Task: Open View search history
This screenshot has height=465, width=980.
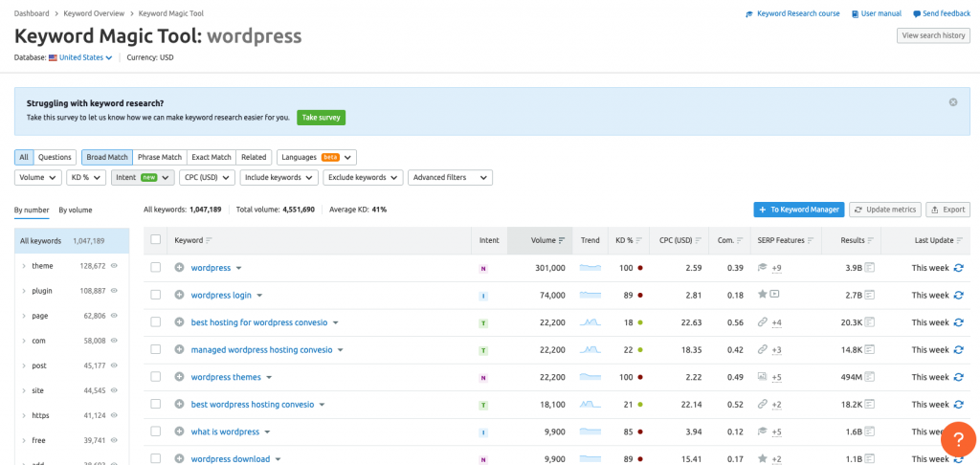Action: point(934,35)
